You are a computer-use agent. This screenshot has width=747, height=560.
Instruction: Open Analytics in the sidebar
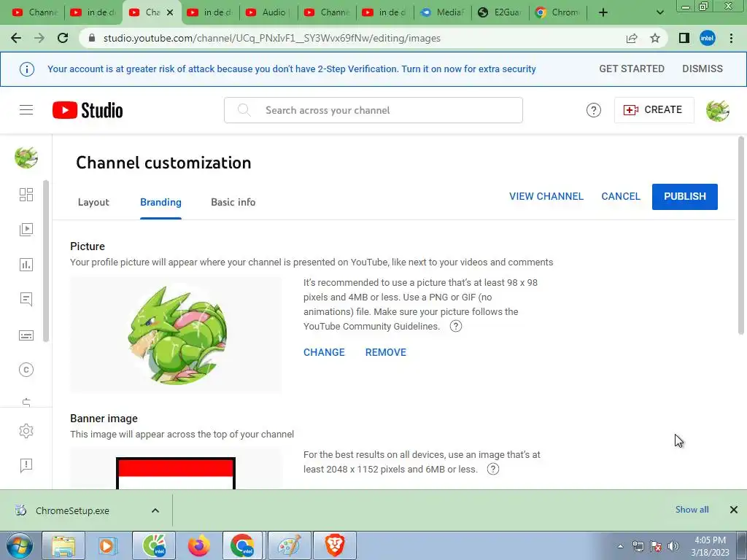point(26,265)
